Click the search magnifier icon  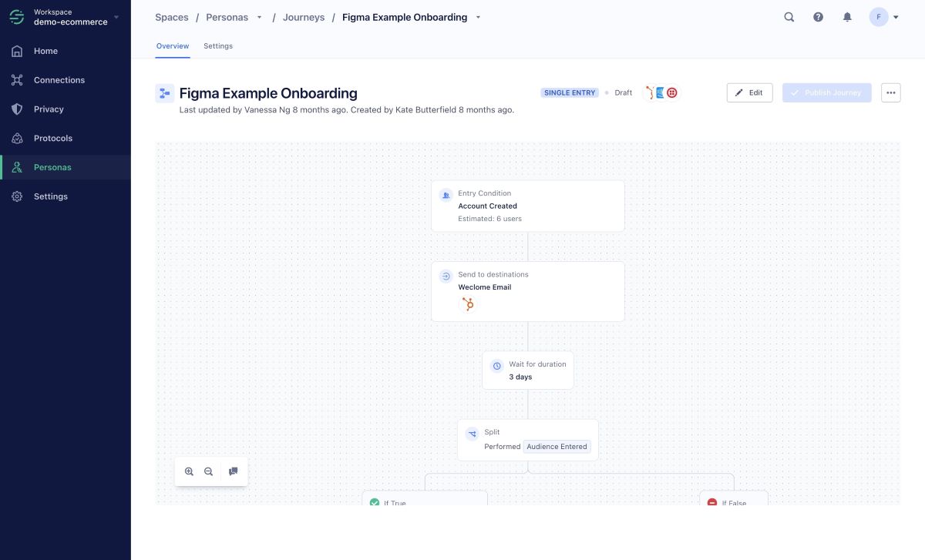click(789, 17)
